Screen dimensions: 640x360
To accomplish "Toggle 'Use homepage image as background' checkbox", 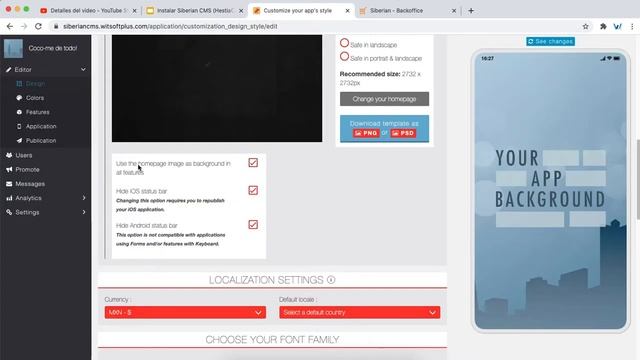I will tap(253, 163).
